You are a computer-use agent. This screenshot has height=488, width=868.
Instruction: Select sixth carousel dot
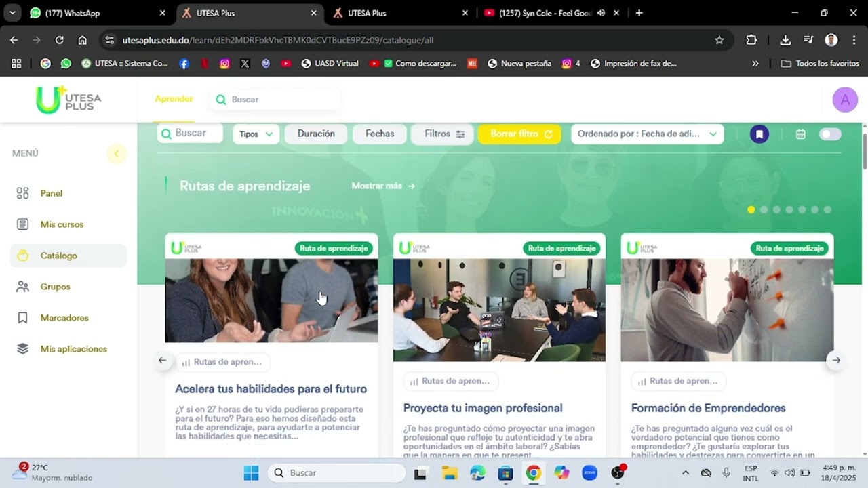[x=814, y=210]
